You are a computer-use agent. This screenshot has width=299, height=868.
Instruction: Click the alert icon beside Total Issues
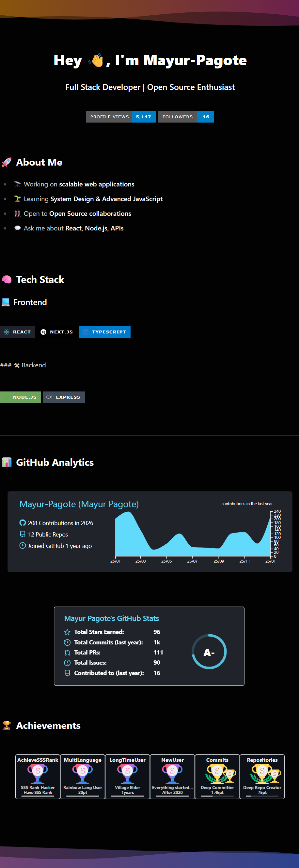[x=67, y=663]
